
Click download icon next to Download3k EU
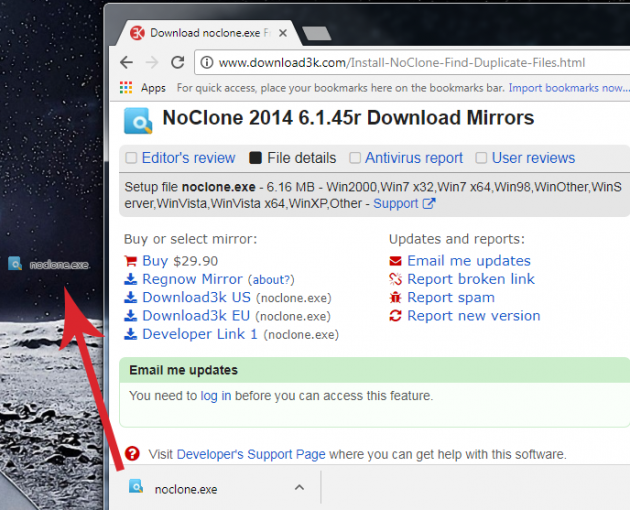click(x=130, y=316)
